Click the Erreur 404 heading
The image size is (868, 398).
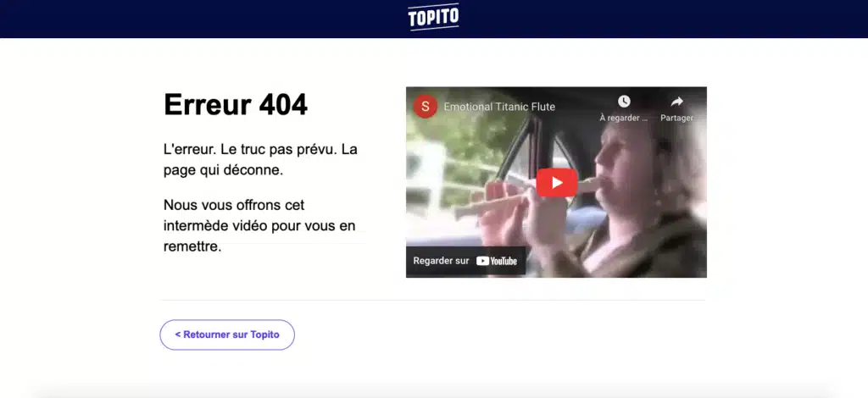pyautogui.click(x=236, y=104)
